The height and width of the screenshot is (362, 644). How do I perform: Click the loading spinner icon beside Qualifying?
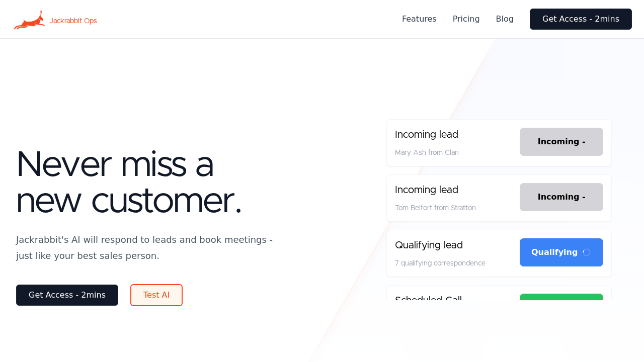point(587,252)
